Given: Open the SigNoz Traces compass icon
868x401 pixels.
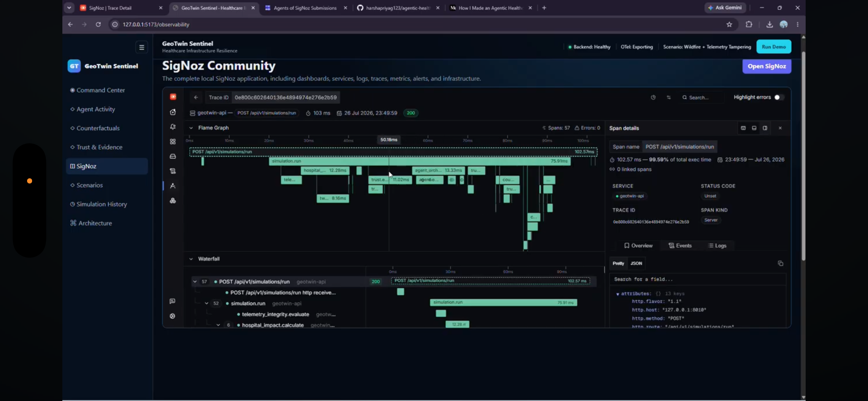Looking at the screenshot, I should pos(173,186).
